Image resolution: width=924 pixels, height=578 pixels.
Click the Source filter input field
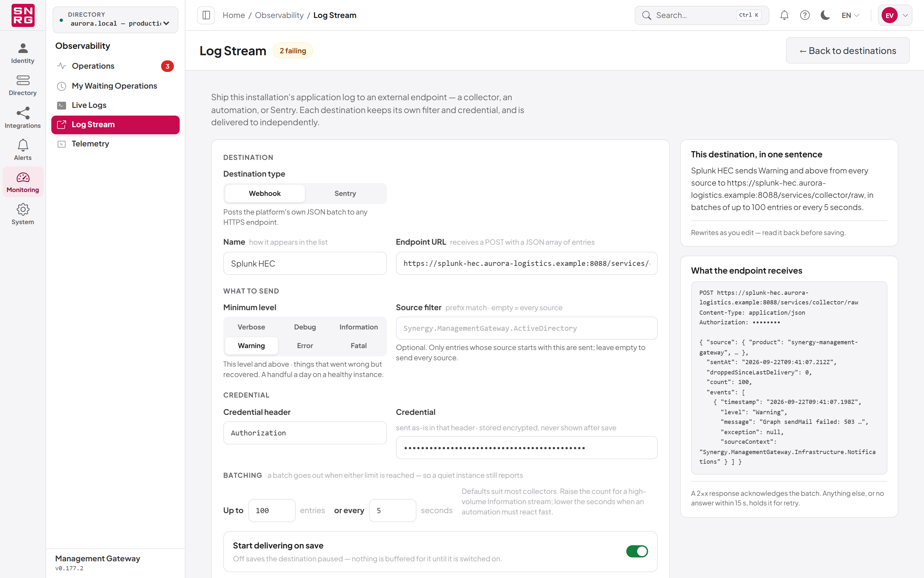pyautogui.click(x=526, y=328)
